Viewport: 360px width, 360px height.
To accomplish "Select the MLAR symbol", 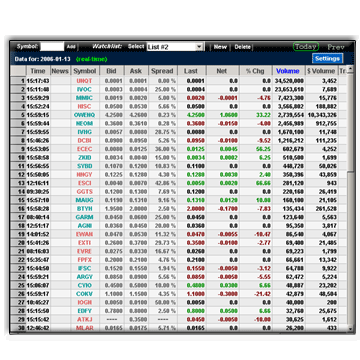I will pos(84,328).
